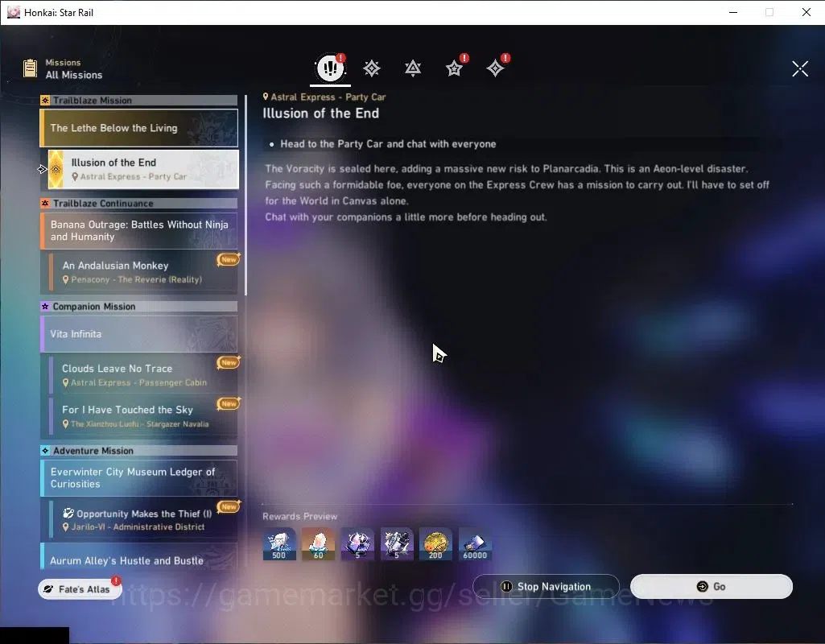This screenshot has height=644, width=825.
Task: Collapse the Trailblaze Continuance category header
Action: (x=139, y=203)
